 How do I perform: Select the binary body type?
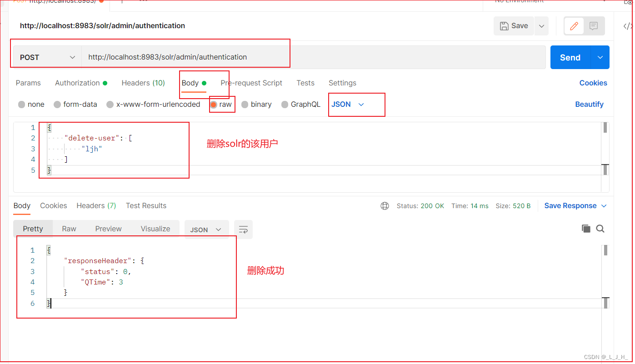pos(256,104)
